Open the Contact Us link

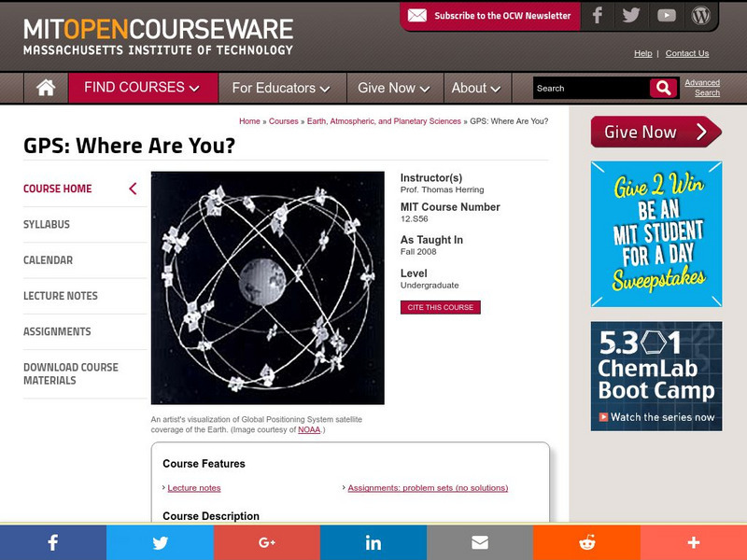pos(687,53)
